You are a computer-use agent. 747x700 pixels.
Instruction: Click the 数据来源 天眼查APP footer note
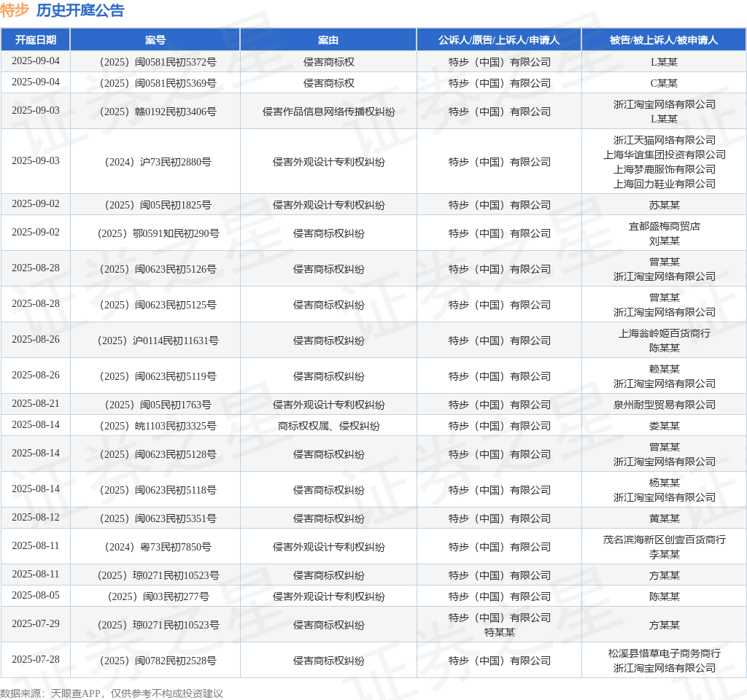click(112, 693)
